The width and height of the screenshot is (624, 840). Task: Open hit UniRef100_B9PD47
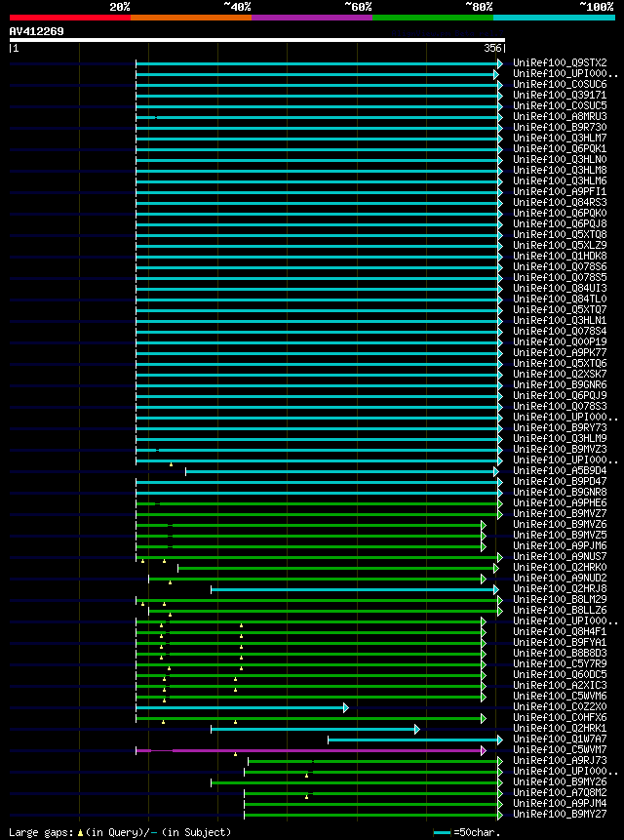point(560,482)
